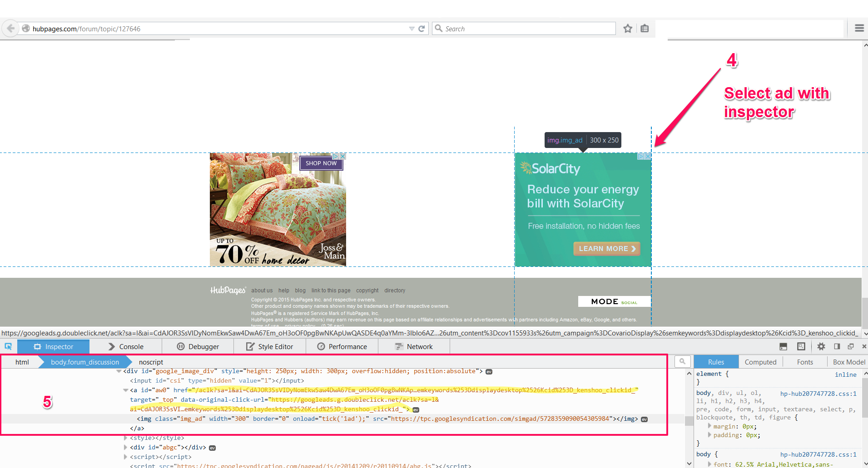
Task: Dock developer tools to side
Action: pyautogui.click(x=837, y=346)
